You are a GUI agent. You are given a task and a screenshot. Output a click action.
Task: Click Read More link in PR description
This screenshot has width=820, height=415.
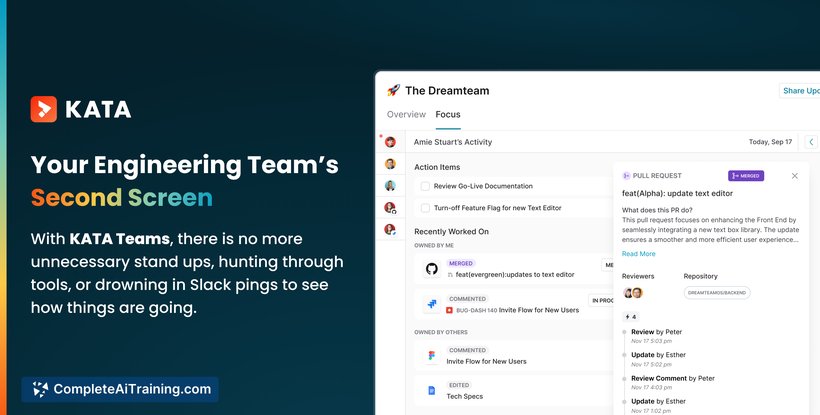pyautogui.click(x=639, y=254)
